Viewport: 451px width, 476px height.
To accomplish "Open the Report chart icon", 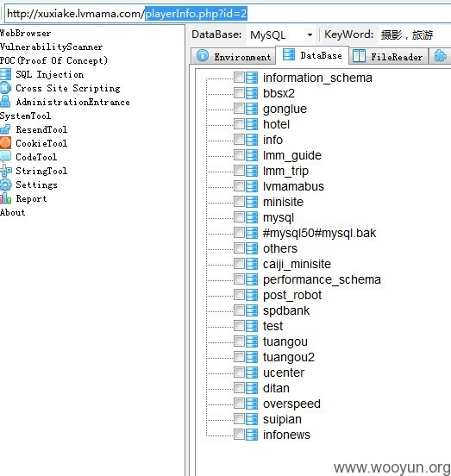I will point(5,198).
